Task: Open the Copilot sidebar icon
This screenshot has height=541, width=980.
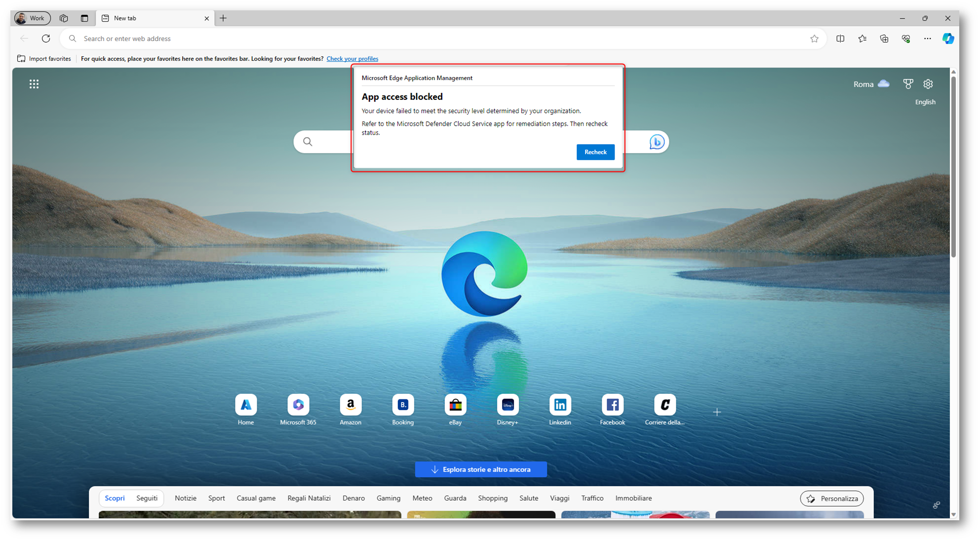Action: coord(948,39)
